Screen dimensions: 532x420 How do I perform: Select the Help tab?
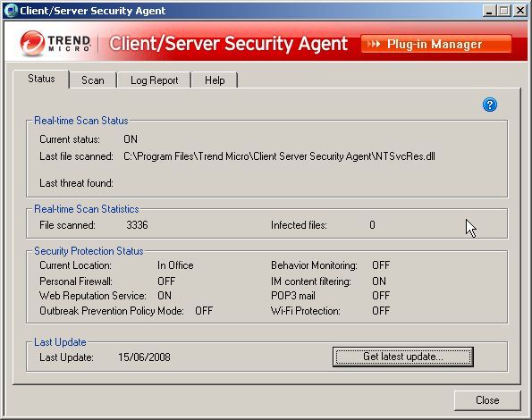click(215, 80)
